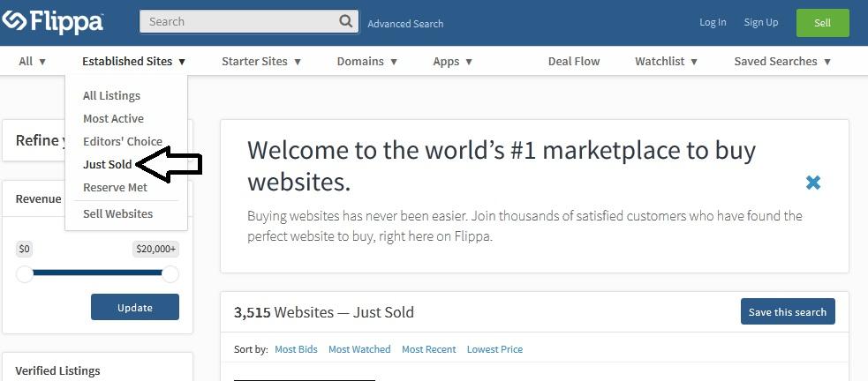This screenshot has width=868, height=381.
Task: Click the Flippa logo
Action: (x=53, y=22)
